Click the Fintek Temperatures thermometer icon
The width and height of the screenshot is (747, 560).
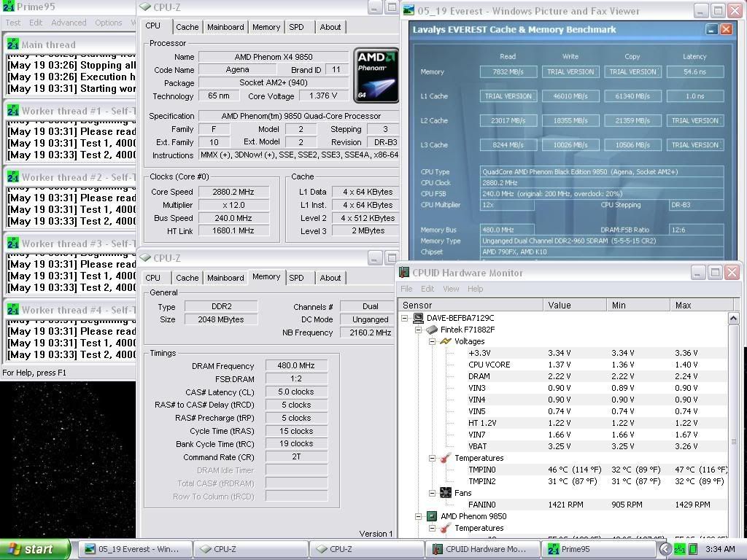coord(446,458)
